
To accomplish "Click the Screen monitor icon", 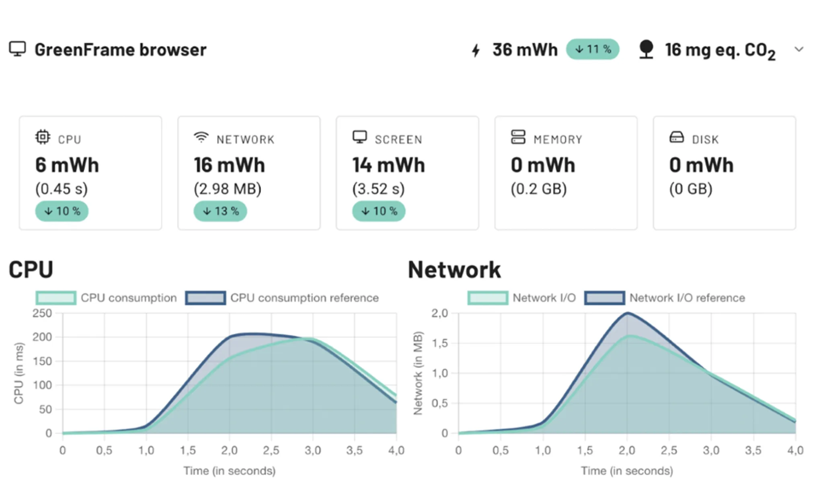I will 359,137.
